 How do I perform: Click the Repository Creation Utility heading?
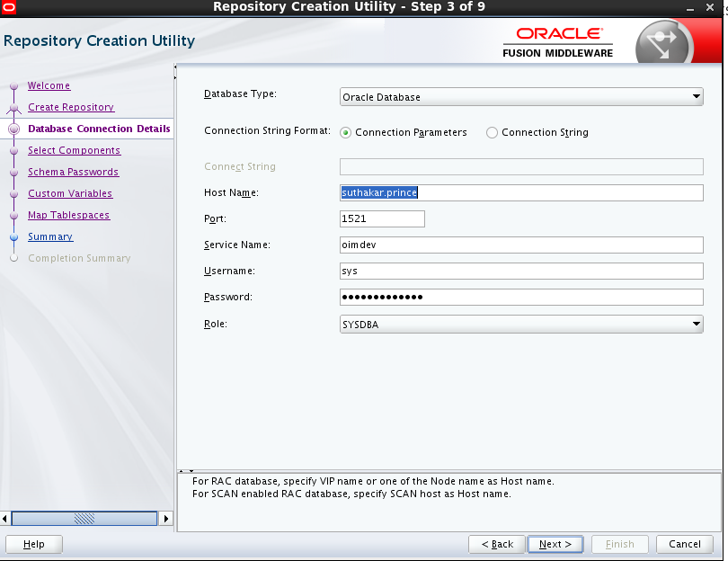click(x=100, y=40)
